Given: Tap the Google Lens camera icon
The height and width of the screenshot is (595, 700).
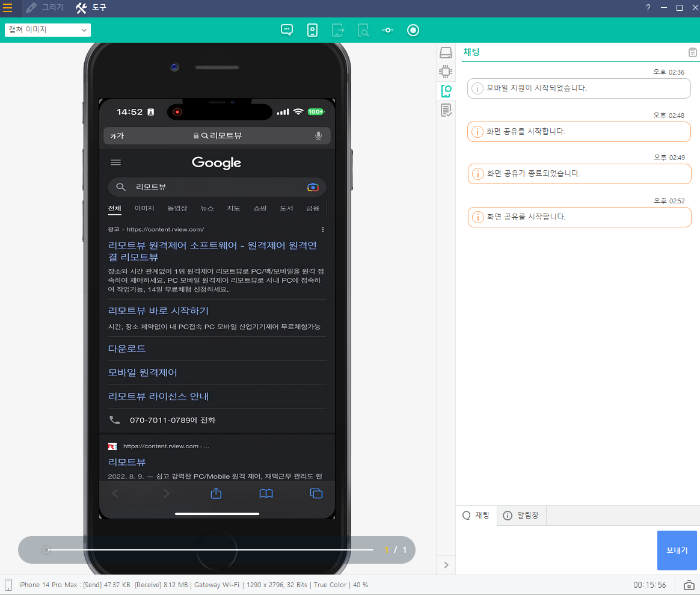Looking at the screenshot, I should (x=313, y=187).
